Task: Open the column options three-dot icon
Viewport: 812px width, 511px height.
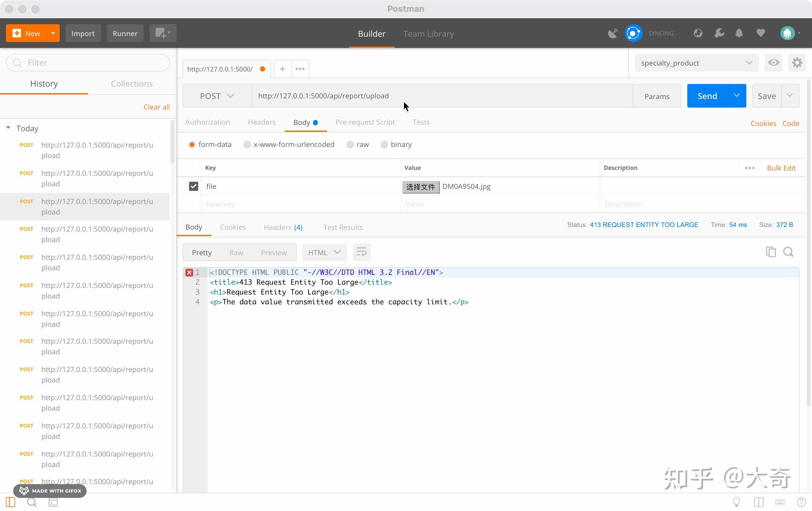Action: (x=750, y=168)
